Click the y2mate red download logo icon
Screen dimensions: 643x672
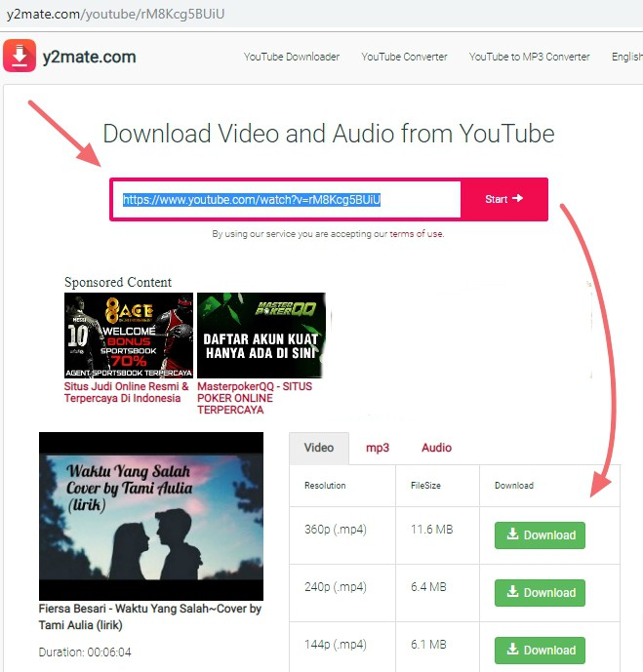click(x=20, y=56)
